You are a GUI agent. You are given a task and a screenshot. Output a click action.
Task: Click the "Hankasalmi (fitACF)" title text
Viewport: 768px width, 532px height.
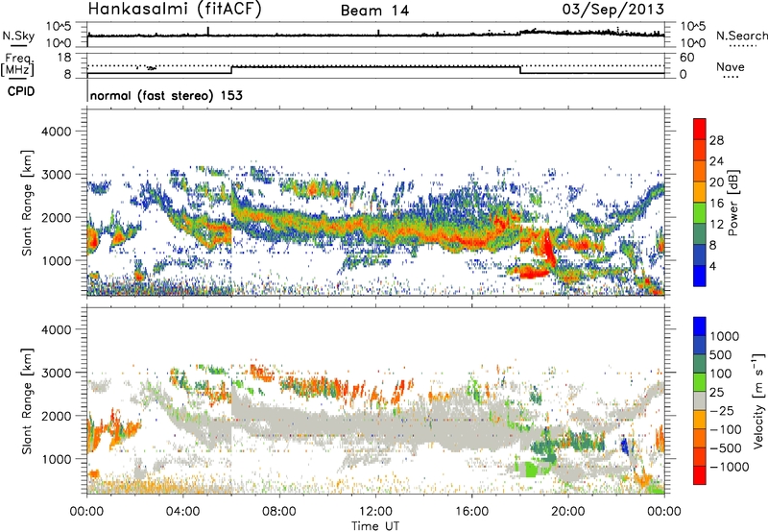click(175, 10)
